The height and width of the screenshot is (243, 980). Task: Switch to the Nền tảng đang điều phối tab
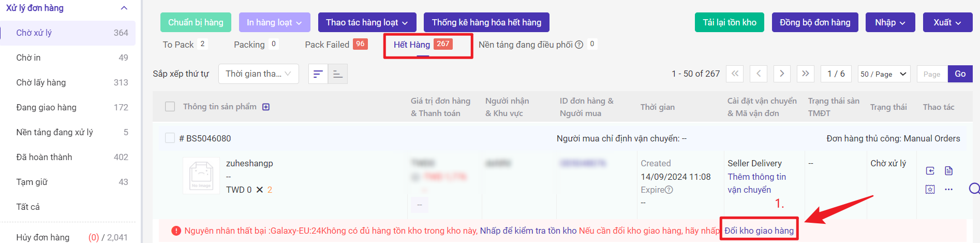tap(537, 45)
